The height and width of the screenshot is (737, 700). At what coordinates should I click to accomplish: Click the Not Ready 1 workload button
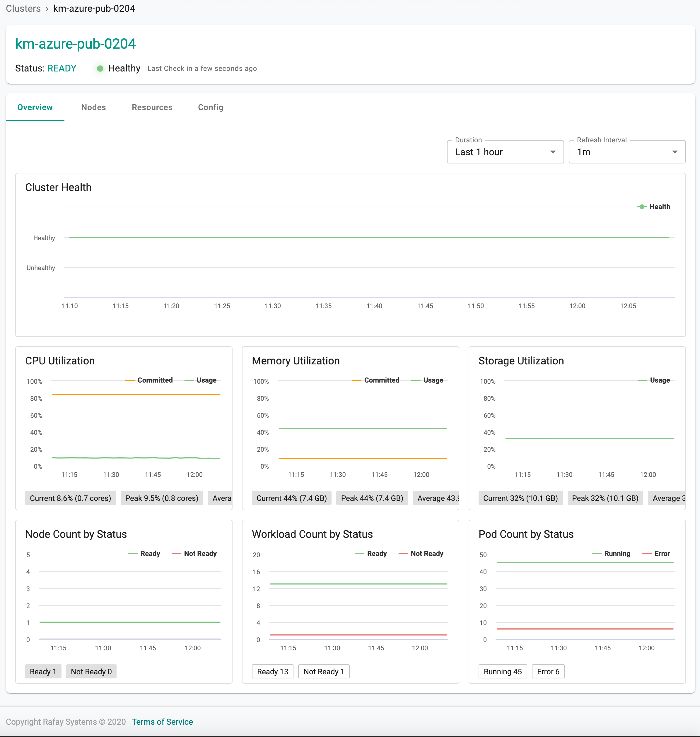pos(324,671)
